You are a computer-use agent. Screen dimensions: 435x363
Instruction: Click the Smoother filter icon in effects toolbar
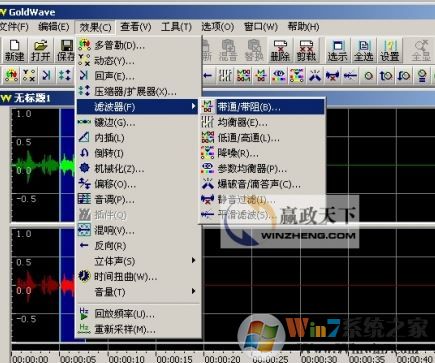point(350,76)
